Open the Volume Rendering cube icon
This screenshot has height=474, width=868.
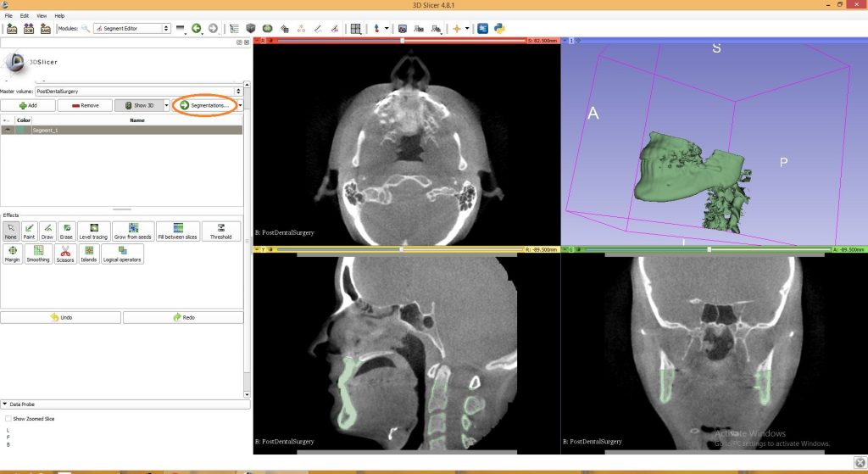coord(251,28)
